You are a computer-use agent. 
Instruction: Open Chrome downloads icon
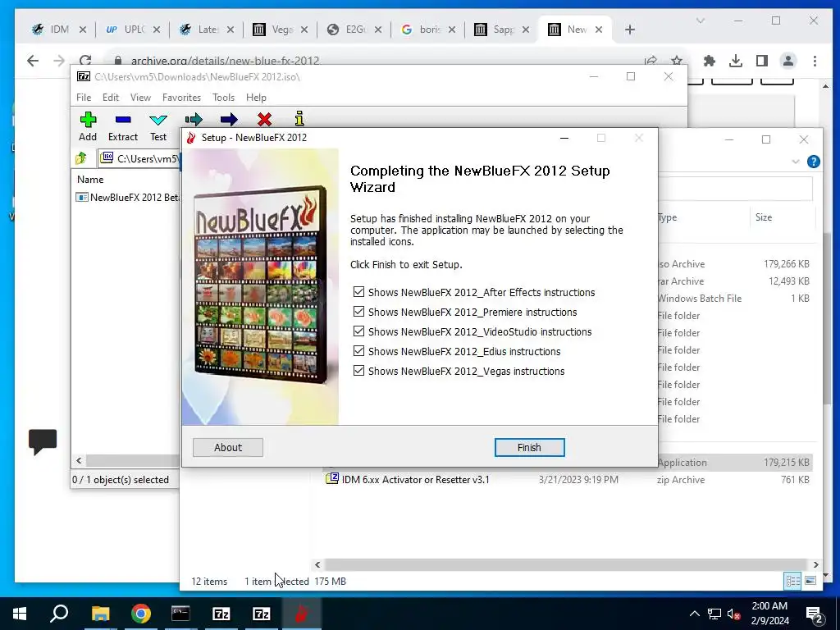click(736, 61)
